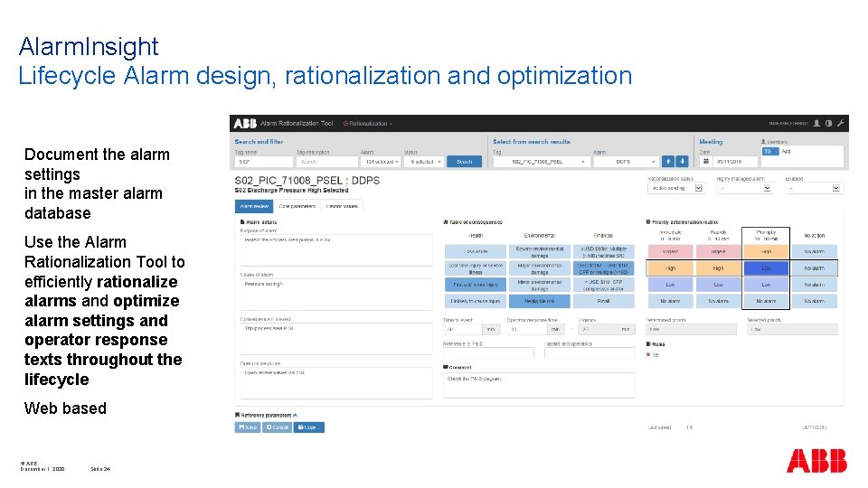Screen dimensions: 868x488
Task: Go to previous search result with up arrow
Action: [x=668, y=162]
